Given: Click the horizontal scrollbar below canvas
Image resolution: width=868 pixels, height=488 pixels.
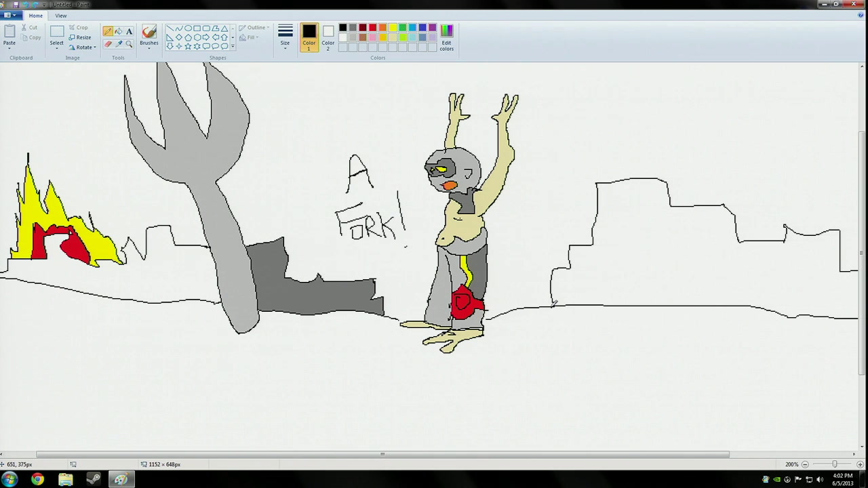Looking at the screenshot, I should coord(382,455).
